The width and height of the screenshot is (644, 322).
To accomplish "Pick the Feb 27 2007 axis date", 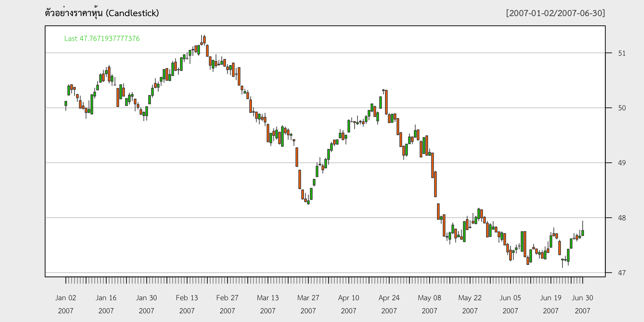I will click(227, 304).
